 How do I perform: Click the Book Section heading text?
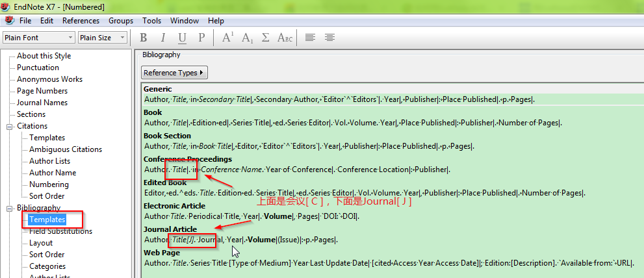(167, 136)
